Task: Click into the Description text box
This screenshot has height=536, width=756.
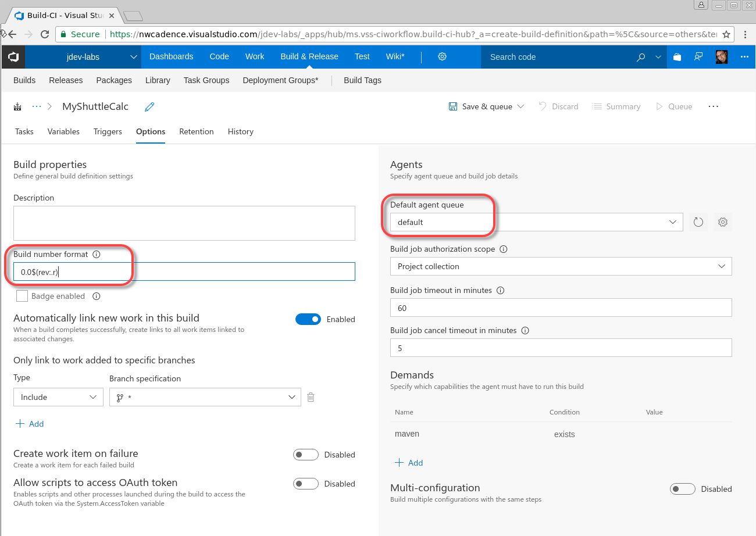Action: [184, 223]
